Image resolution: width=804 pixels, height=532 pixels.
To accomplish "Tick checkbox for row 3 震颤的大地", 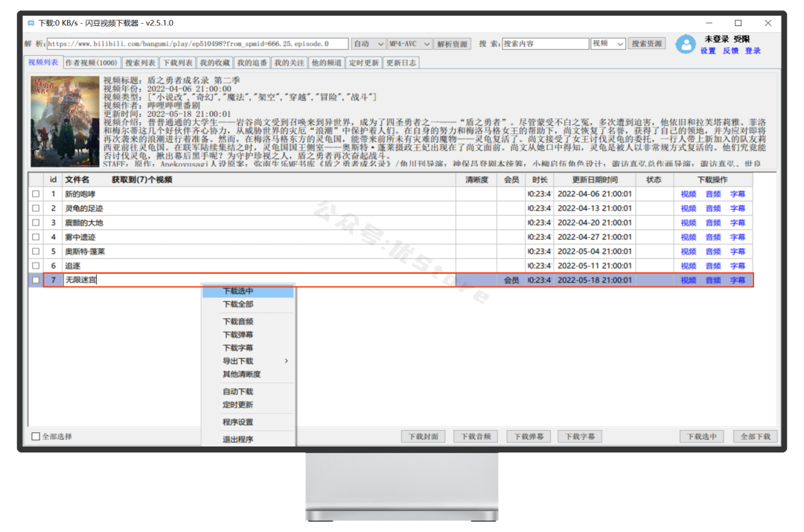I will click(x=36, y=223).
